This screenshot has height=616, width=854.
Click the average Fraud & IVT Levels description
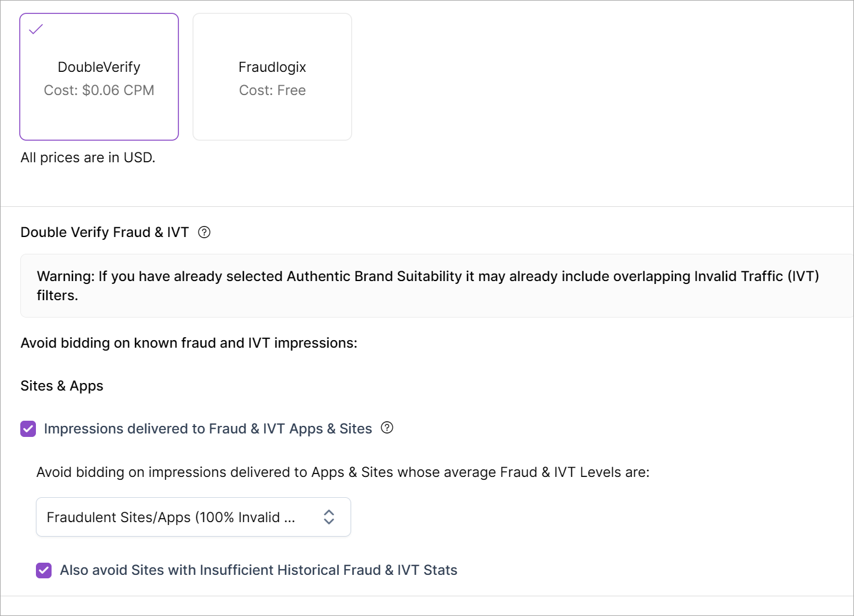(343, 472)
